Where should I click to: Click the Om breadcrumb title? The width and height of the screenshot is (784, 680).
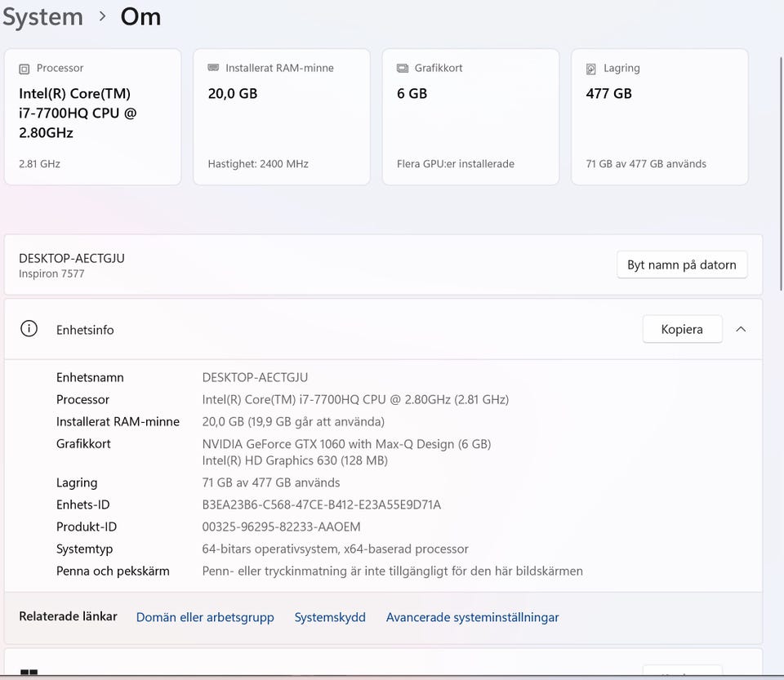(x=140, y=16)
